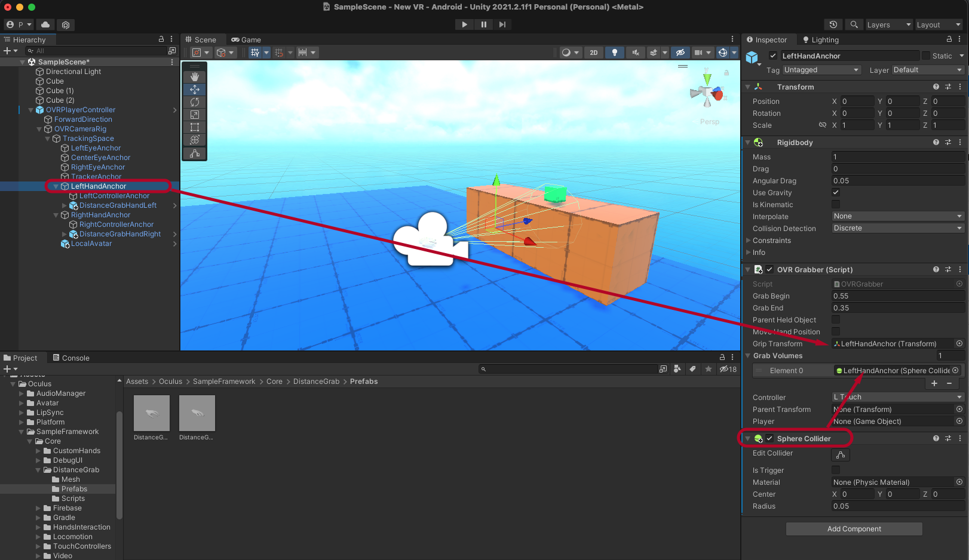This screenshot has width=969, height=560.
Task: Open the Console tab
Action: click(x=71, y=358)
